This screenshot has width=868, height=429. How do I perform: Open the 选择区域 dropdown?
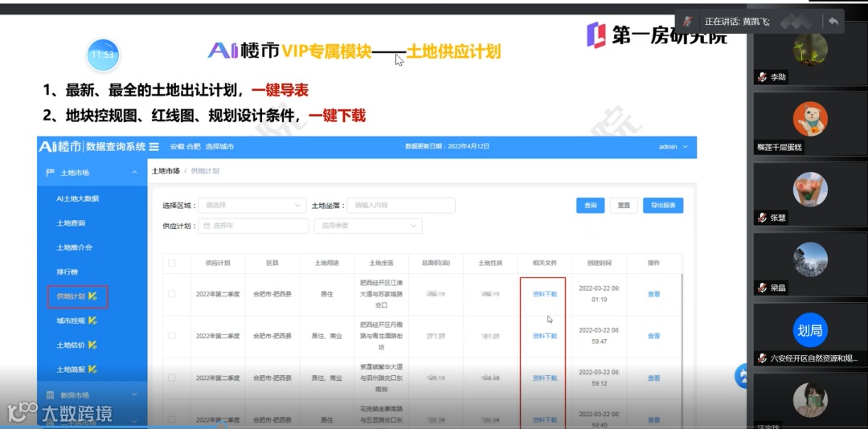pyautogui.click(x=252, y=206)
